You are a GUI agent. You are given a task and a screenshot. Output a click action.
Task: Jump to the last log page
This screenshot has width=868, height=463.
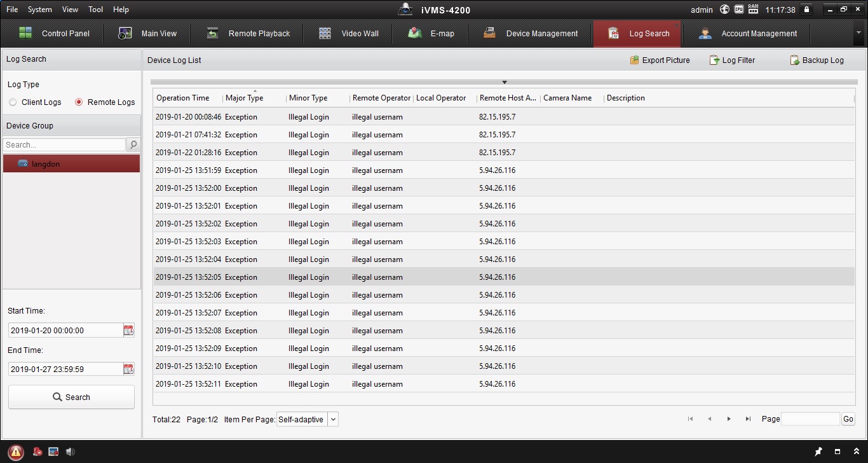(x=748, y=419)
